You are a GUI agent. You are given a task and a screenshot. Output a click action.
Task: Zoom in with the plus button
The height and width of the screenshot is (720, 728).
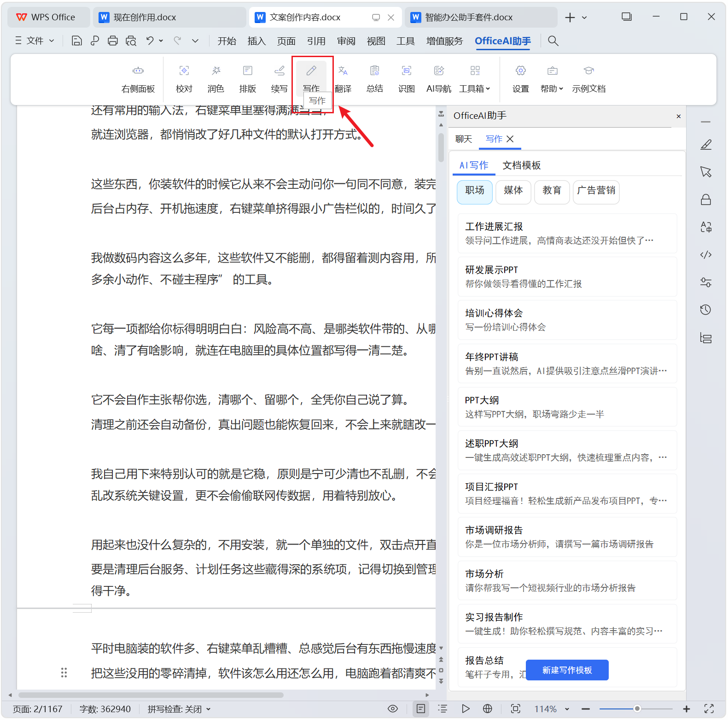(686, 709)
